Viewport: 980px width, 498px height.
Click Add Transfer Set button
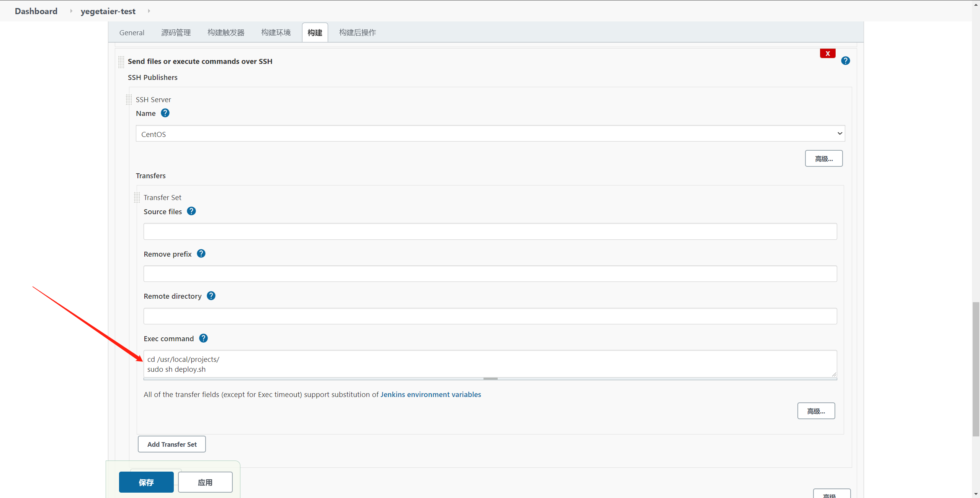click(x=172, y=444)
